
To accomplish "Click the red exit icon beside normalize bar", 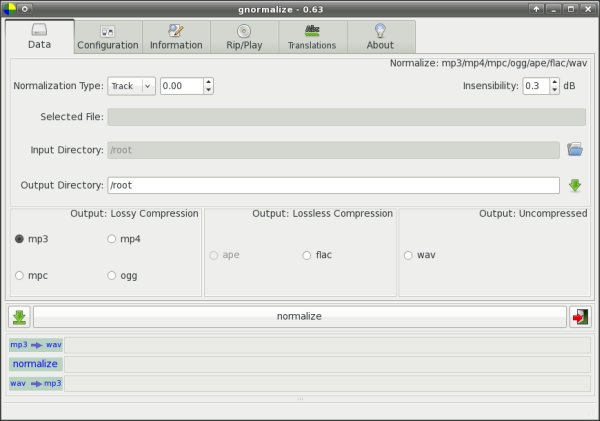I will pyautogui.click(x=580, y=316).
